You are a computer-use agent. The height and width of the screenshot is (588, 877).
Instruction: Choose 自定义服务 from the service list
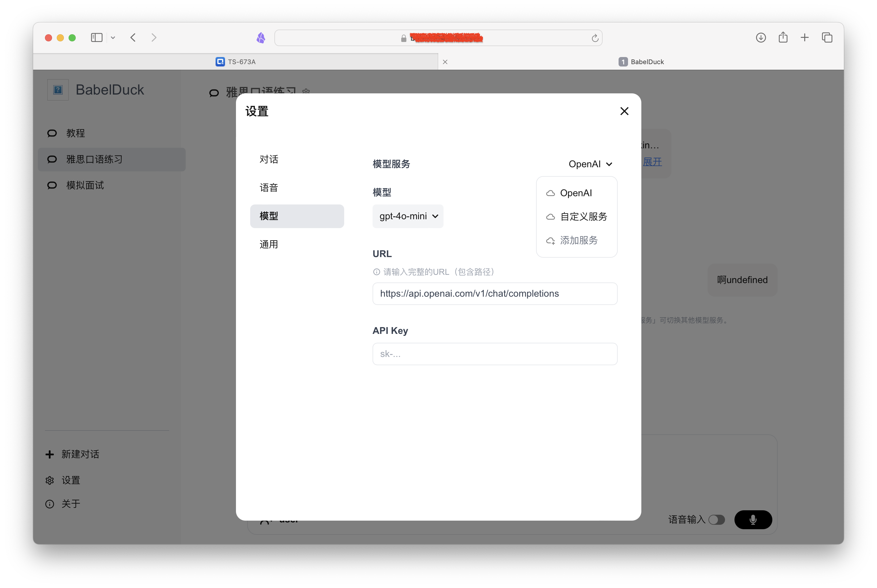pos(576,217)
